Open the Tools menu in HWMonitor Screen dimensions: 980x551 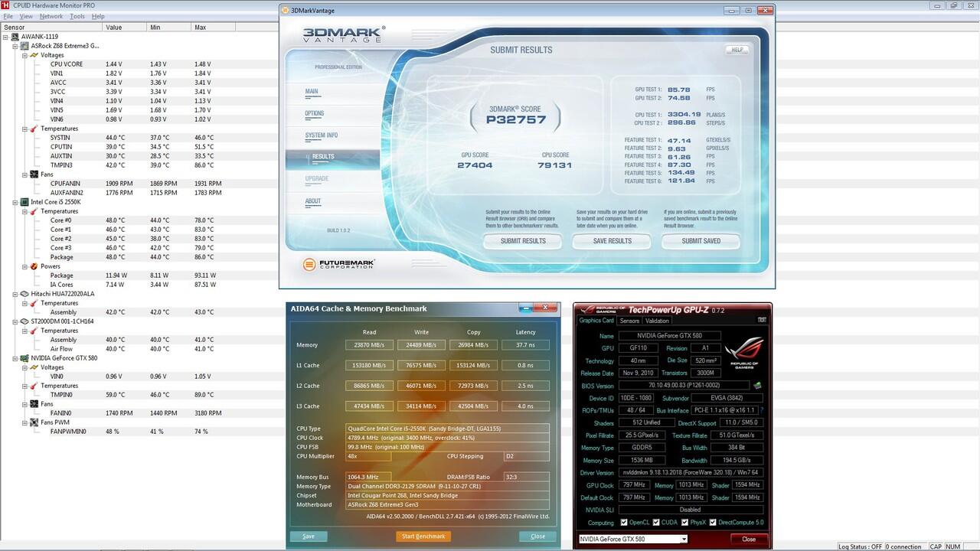tap(77, 16)
